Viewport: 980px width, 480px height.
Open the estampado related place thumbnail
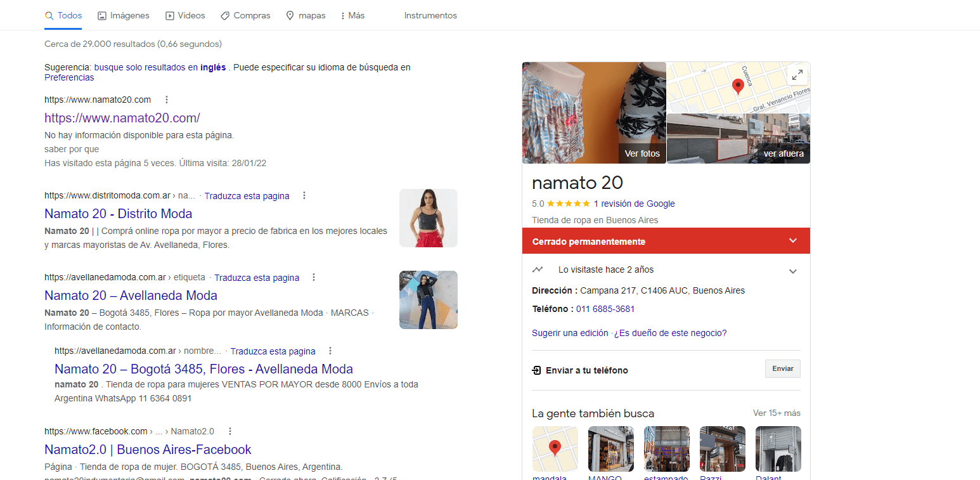[667, 449]
